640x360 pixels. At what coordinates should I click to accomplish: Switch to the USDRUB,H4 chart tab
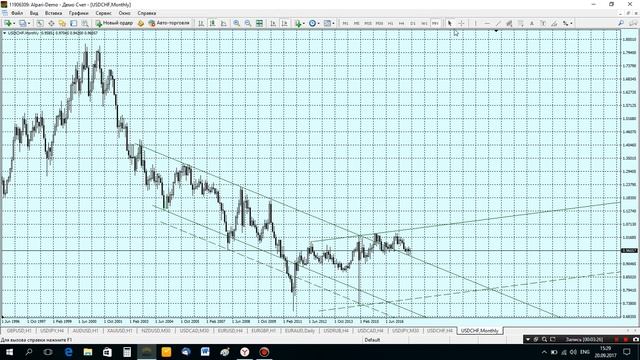pyautogui.click(x=336, y=331)
